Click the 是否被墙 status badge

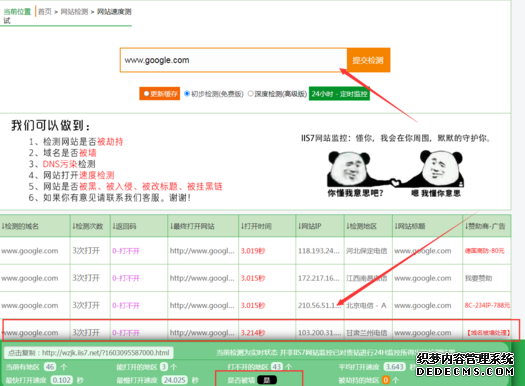click(x=267, y=380)
